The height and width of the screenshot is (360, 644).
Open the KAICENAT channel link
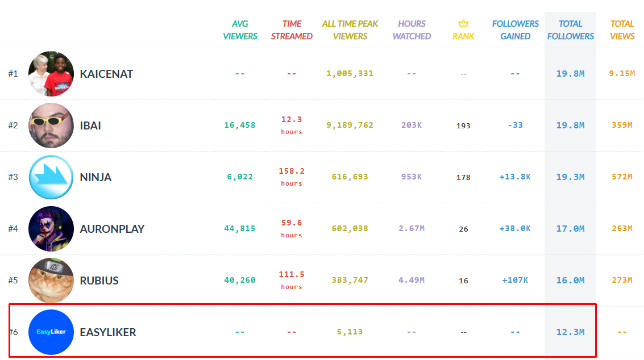106,74
